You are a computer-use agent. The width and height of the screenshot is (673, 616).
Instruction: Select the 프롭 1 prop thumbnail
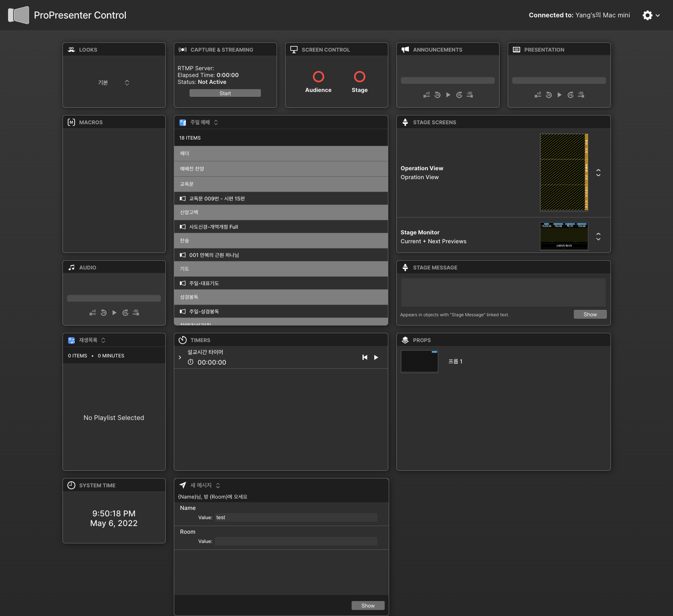(419, 361)
